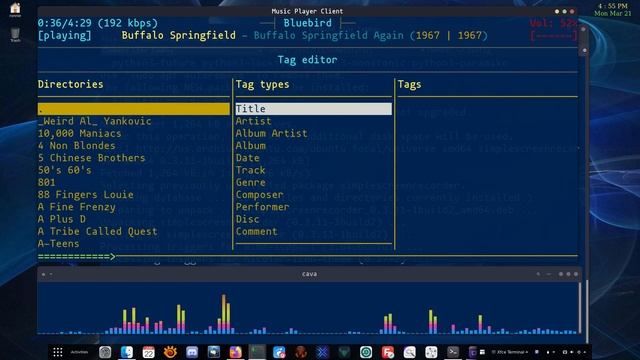Select the A-Teens directory

[x=58, y=243]
